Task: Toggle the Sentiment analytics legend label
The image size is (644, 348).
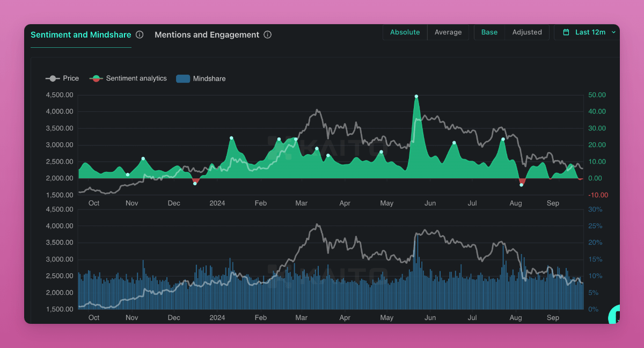Action: 136,78
